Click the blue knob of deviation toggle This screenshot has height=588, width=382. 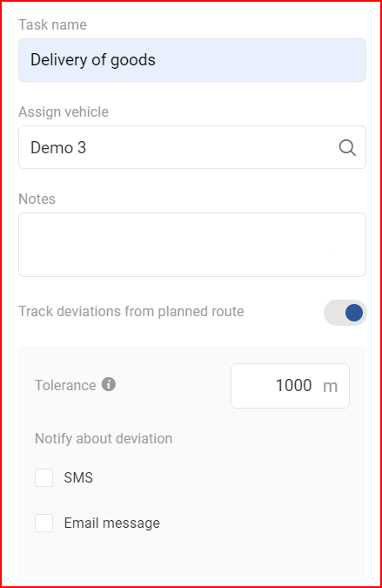coord(354,313)
